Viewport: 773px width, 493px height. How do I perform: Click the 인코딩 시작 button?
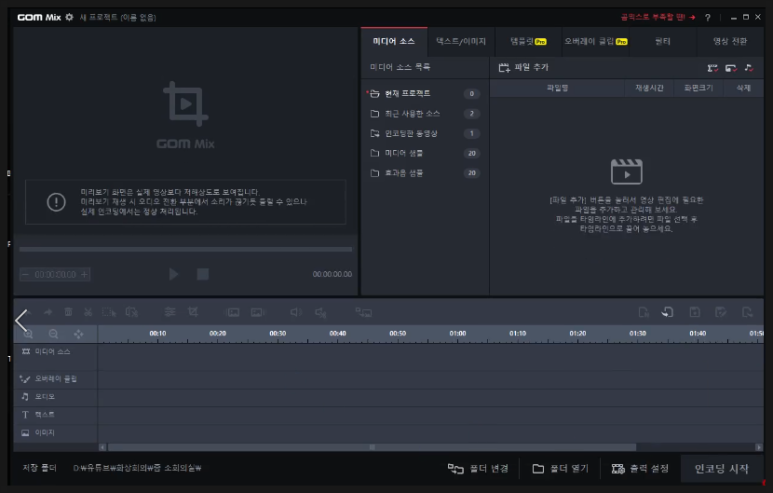(721, 469)
